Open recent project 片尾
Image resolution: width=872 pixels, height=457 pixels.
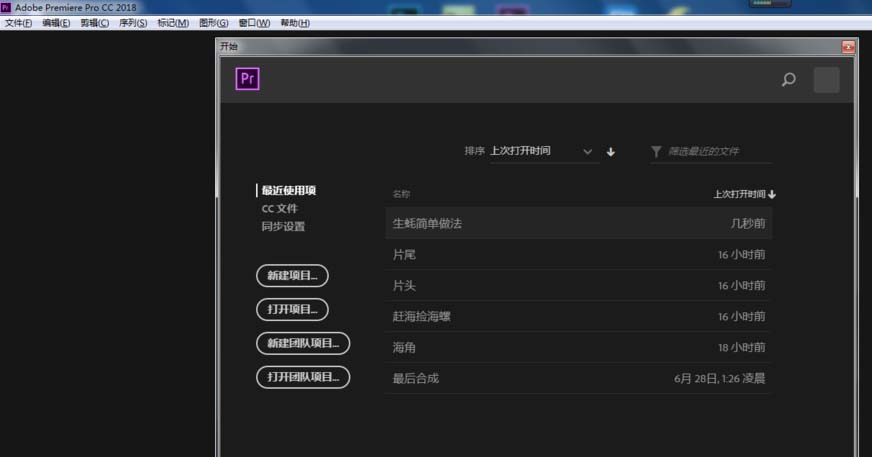(578, 255)
